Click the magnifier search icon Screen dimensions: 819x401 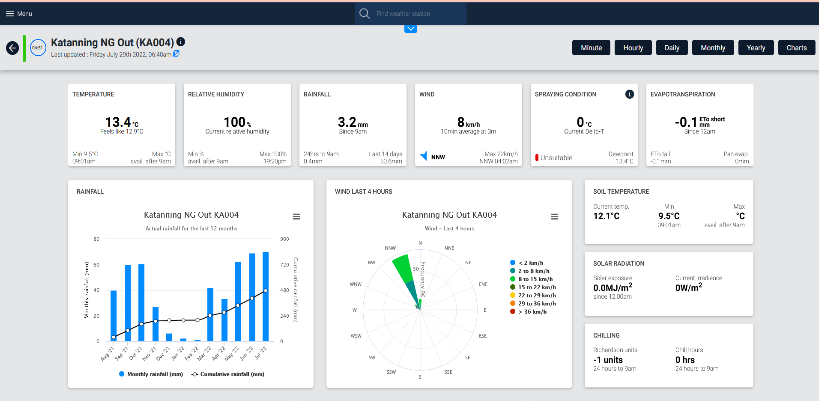(364, 13)
